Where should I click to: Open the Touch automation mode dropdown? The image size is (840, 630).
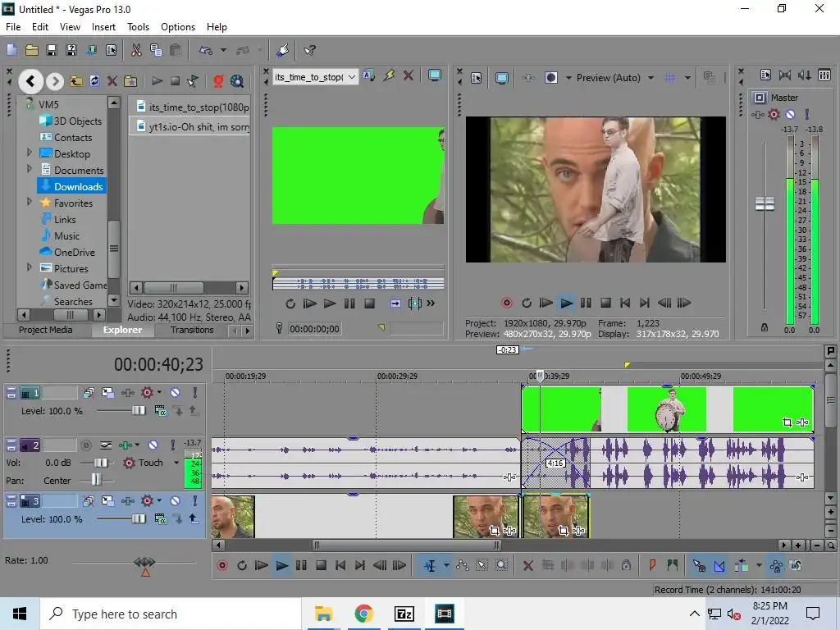[x=176, y=463]
